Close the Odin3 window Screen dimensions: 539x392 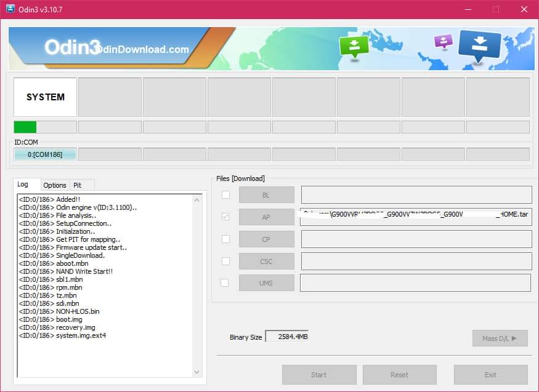pyautogui.click(x=524, y=9)
